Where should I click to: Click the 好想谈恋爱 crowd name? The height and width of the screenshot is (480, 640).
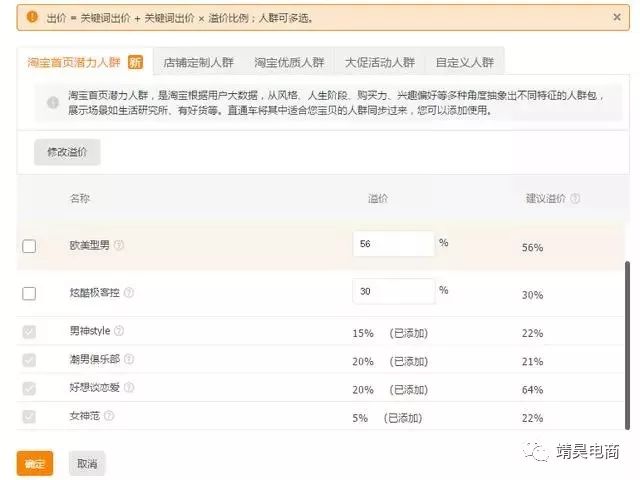click(x=94, y=387)
